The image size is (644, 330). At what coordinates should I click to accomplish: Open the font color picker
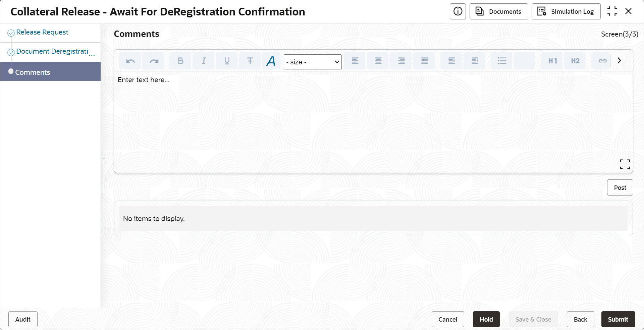[x=271, y=61]
